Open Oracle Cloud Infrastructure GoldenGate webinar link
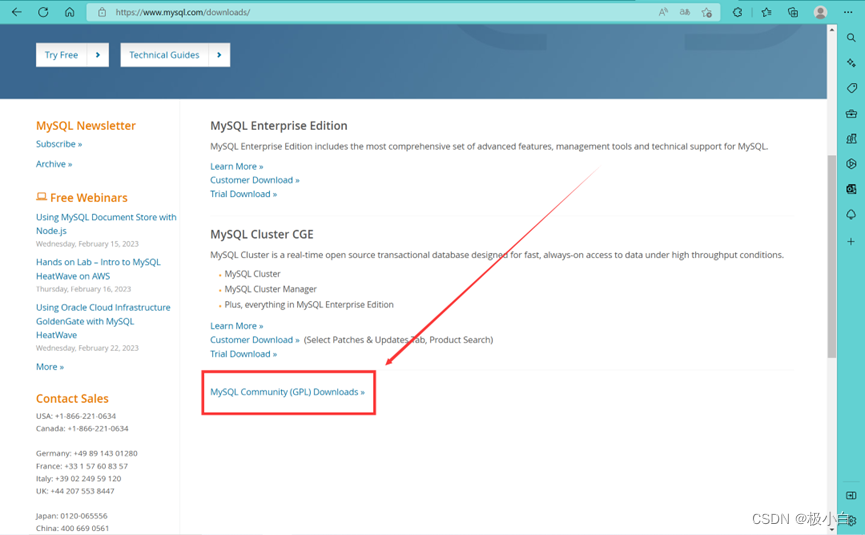Image resolution: width=865 pixels, height=535 pixels. [x=103, y=321]
